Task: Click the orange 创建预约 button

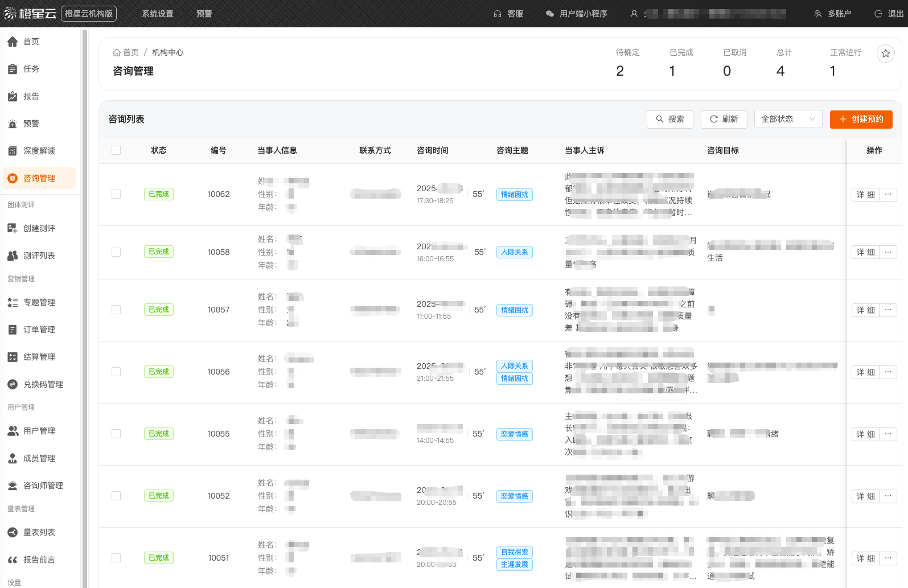Action: tap(861, 119)
